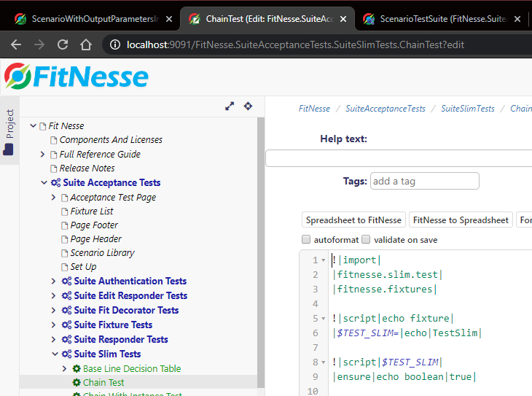This screenshot has height=396, width=532.
Task: Click the gear icon of Suite Slim Tests
Action: [66, 354]
